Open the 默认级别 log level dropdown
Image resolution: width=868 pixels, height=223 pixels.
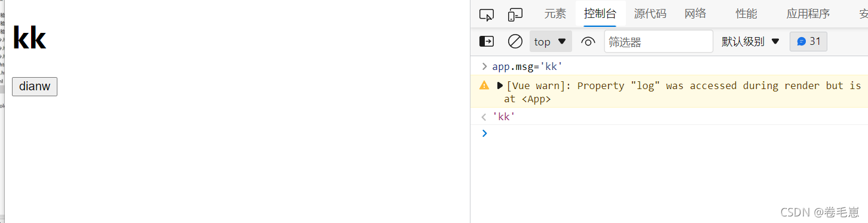click(751, 41)
